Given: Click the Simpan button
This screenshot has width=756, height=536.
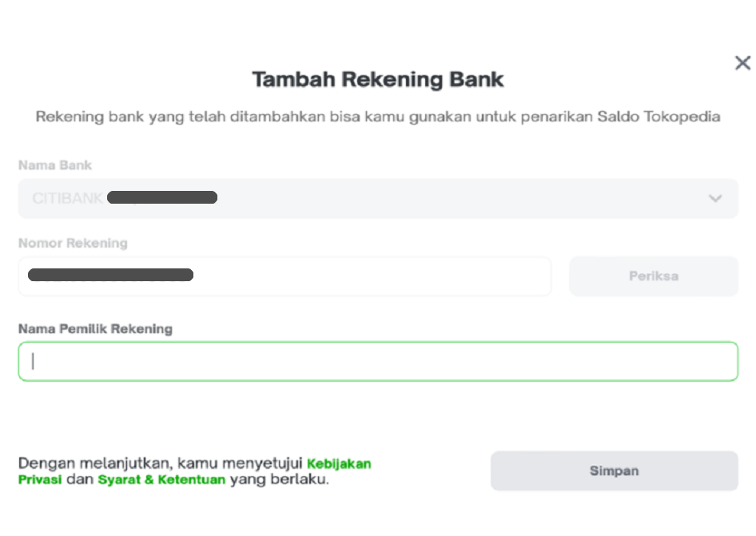Looking at the screenshot, I should 614,470.
